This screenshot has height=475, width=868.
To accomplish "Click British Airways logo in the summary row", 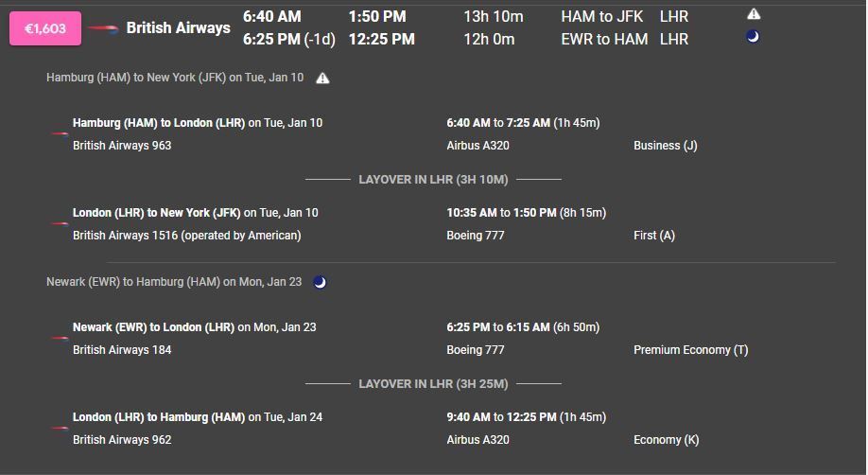I will (103, 28).
